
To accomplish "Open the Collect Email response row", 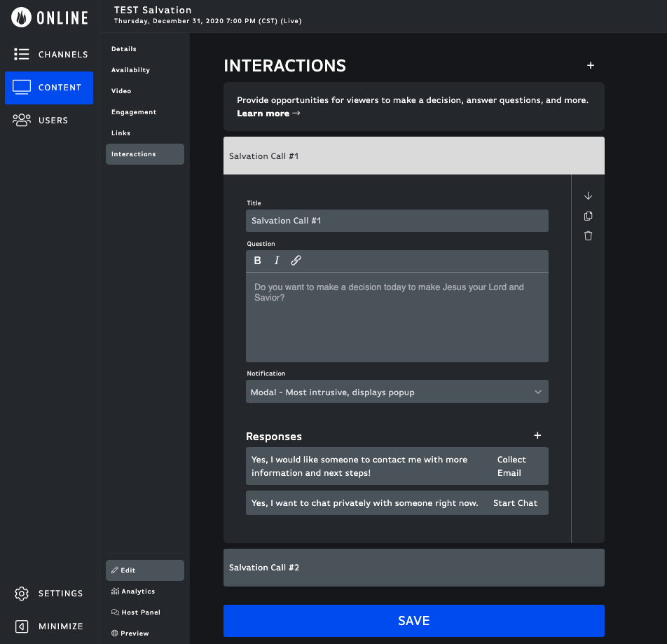I will click(397, 466).
